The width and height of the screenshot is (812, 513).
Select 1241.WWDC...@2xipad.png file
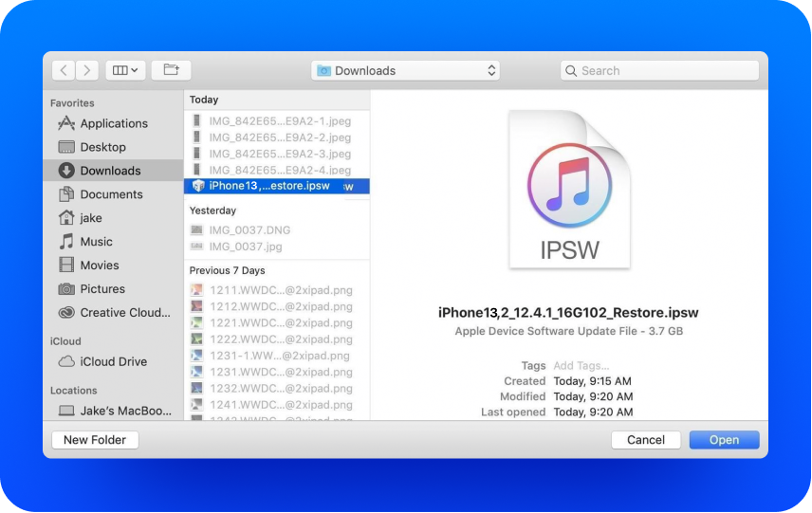[x=277, y=405]
